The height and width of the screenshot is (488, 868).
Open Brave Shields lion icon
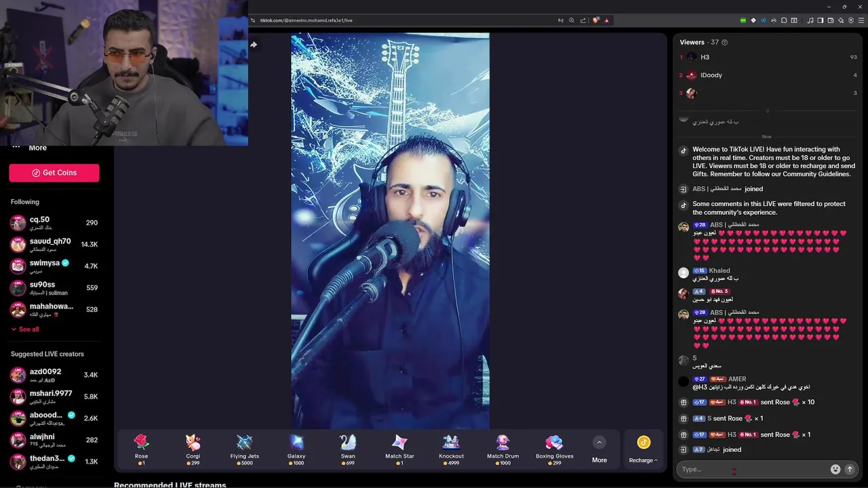click(596, 20)
